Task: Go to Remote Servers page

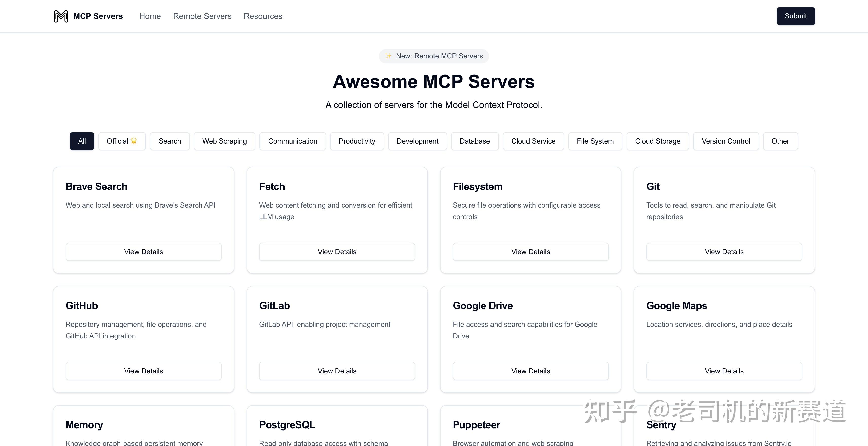Action: coord(202,16)
